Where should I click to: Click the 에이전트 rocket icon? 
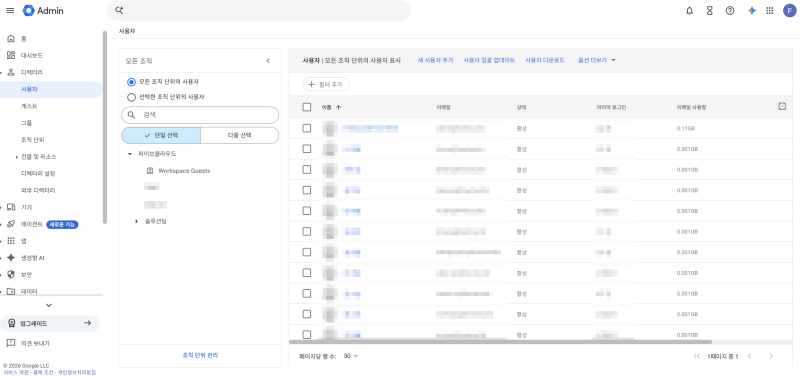tap(11, 224)
